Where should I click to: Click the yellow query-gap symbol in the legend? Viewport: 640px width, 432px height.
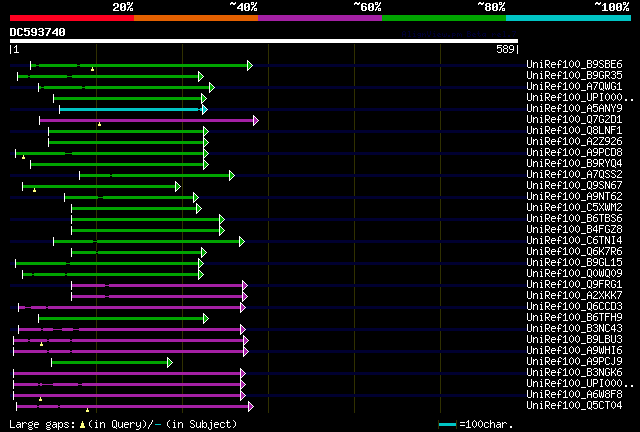click(x=82, y=425)
